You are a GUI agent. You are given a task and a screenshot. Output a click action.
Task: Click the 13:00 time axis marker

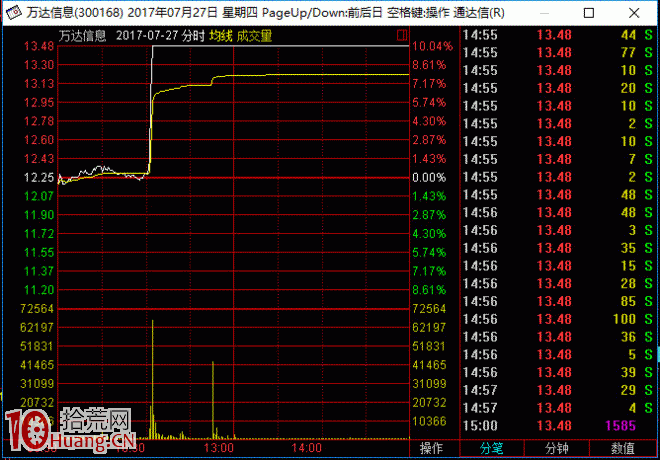point(218,447)
